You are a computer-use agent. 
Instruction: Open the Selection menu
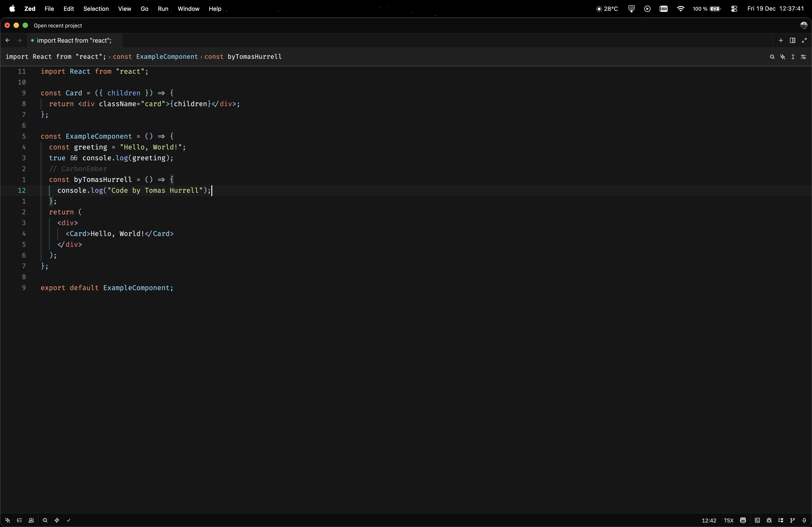pyautogui.click(x=96, y=9)
